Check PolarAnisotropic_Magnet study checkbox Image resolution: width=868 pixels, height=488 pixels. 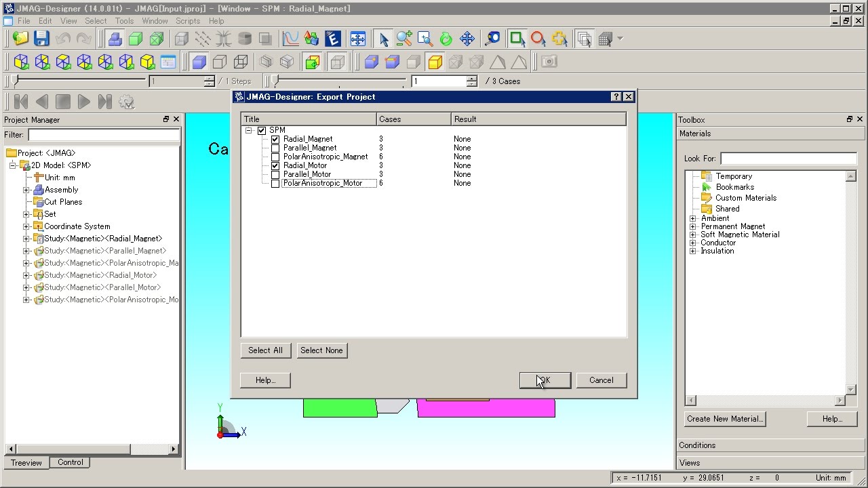[275, 157]
